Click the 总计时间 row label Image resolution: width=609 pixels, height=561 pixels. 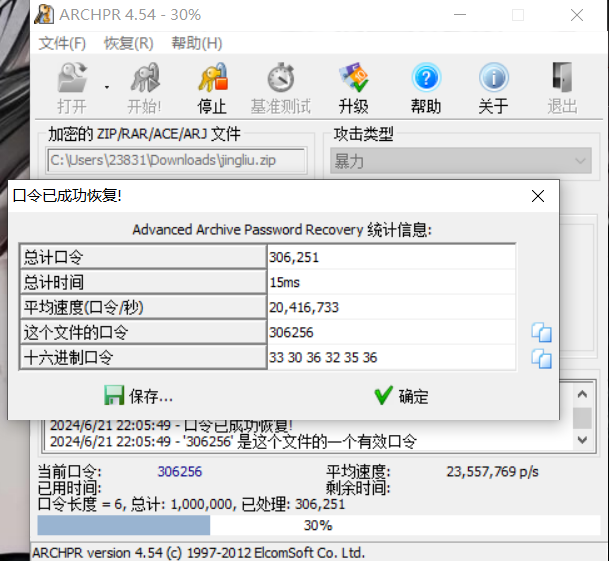pos(143,282)
